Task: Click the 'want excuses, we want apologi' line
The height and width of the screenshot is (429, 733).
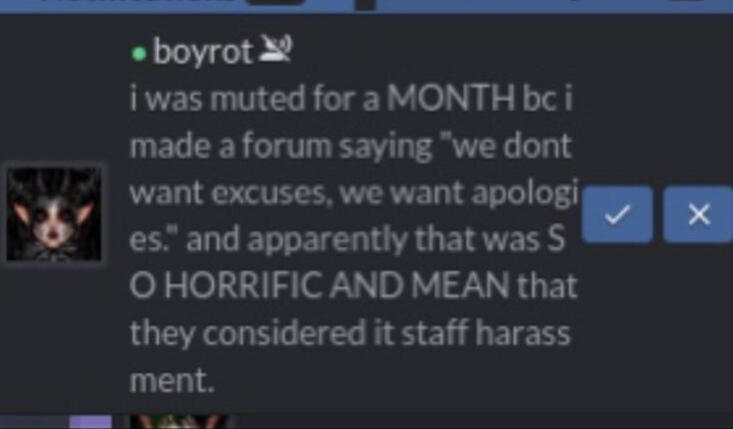Action: [x=354, y=193]
